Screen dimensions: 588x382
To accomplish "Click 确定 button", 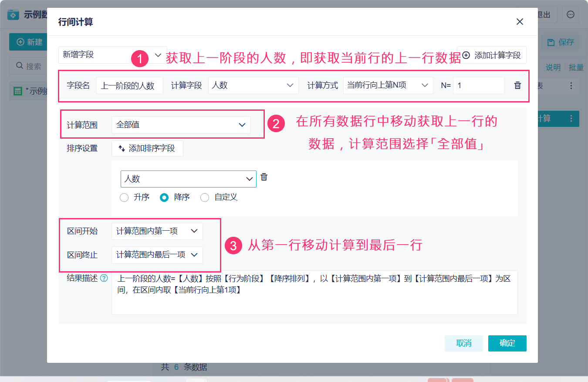I will point(507,343).
